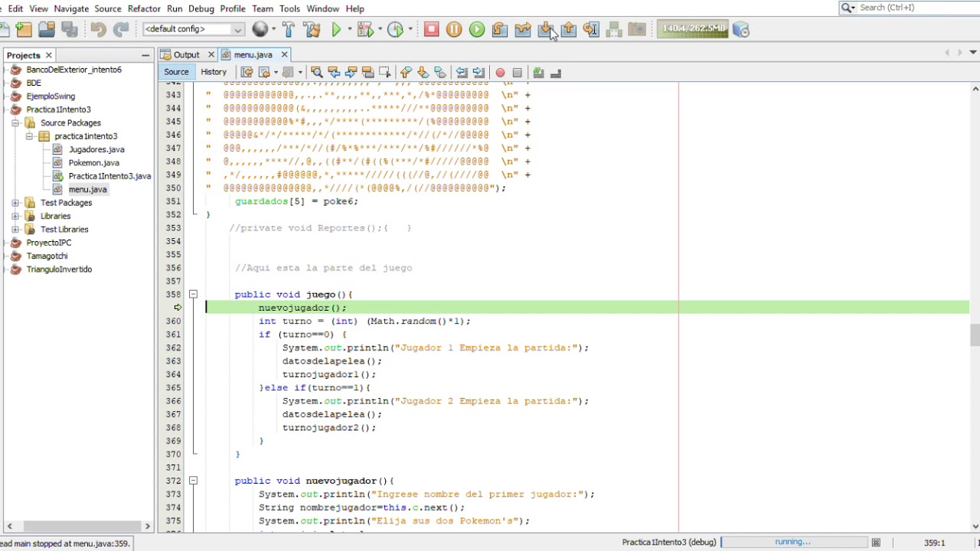Click the Last Edit icon in editor toolbar
This screenshot has height=551, width=980.
pyautogui.click(x=247, y=73)
